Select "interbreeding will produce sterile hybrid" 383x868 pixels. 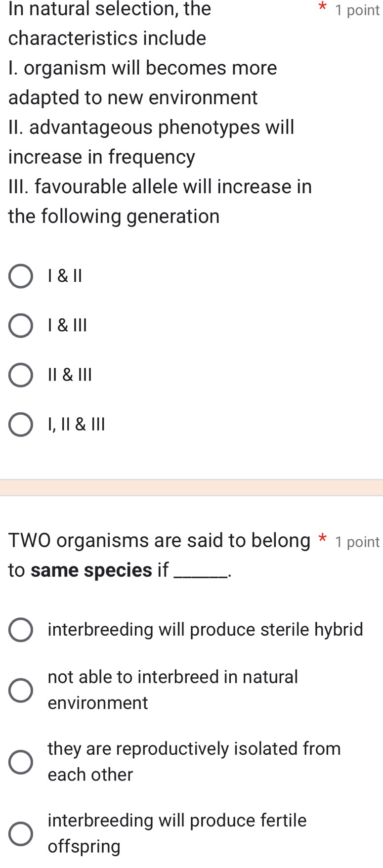(20, 629)
